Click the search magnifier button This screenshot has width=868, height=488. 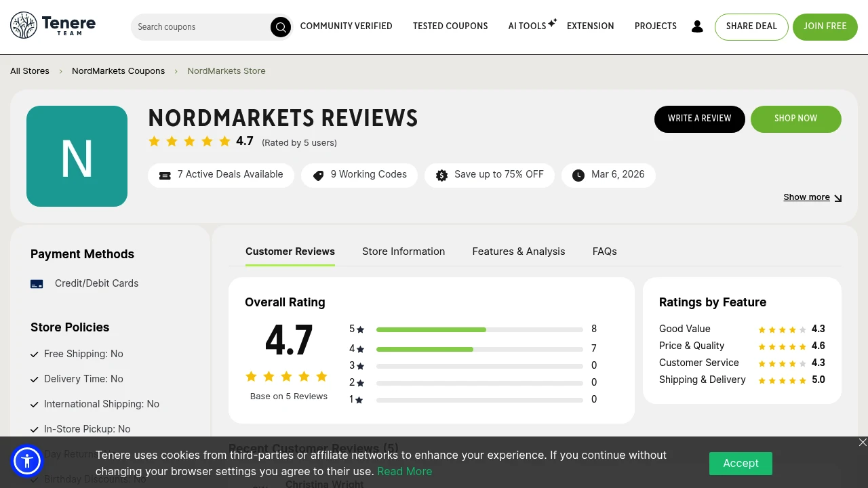point(280,27)
